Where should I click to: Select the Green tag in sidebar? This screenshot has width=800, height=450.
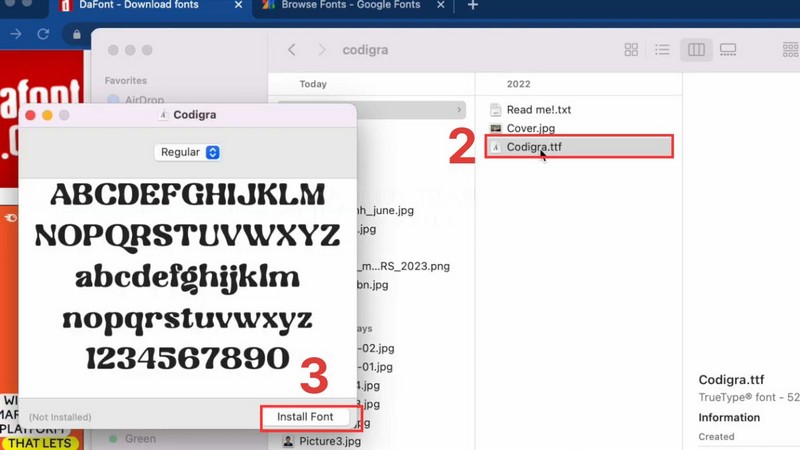(x=140, y=439)
